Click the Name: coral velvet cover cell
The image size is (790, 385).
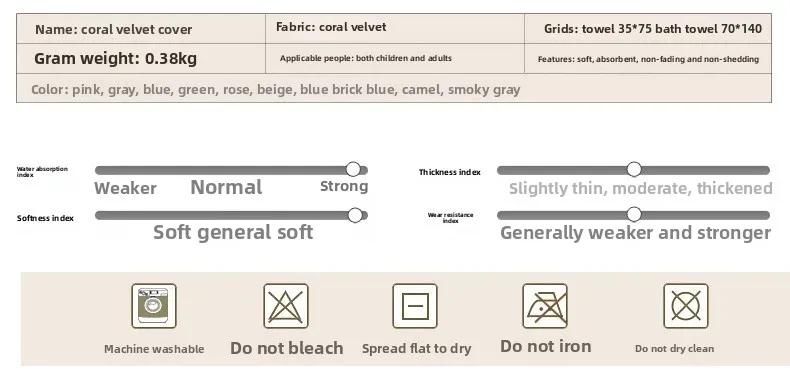point(141,29)
